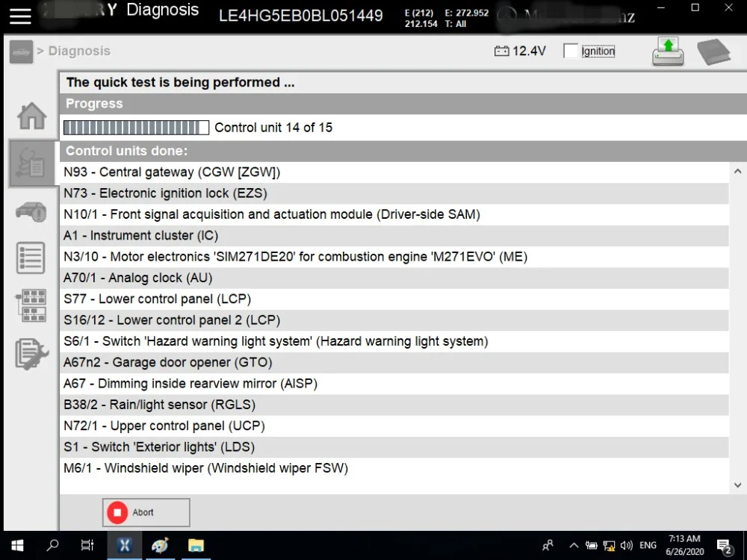Screen dimensions: 747x560
Task: Open the book manual icon
Action: click(x=713, y=52)
